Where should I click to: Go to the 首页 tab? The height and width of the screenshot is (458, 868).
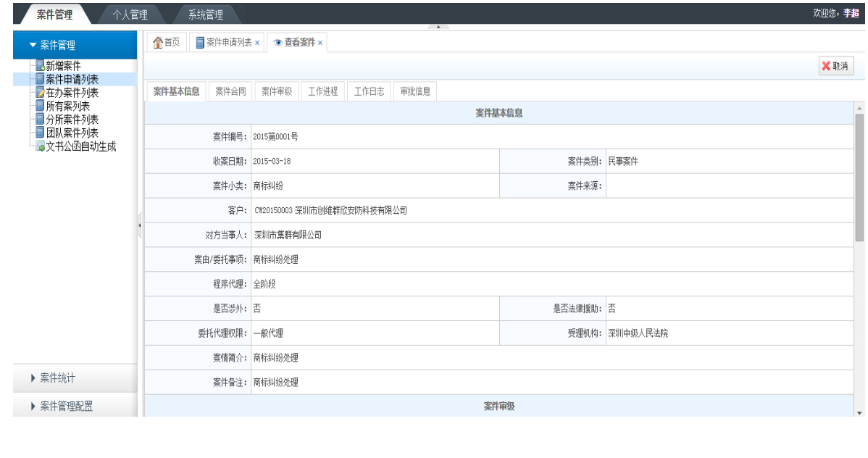[x=167, y=42]
